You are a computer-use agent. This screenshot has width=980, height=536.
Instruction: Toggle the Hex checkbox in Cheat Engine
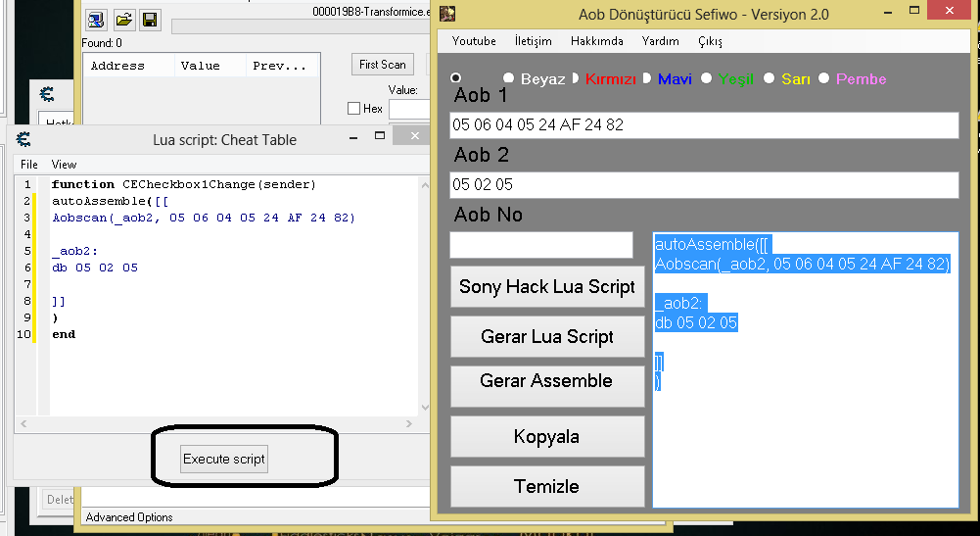click(x=353, y=109)
